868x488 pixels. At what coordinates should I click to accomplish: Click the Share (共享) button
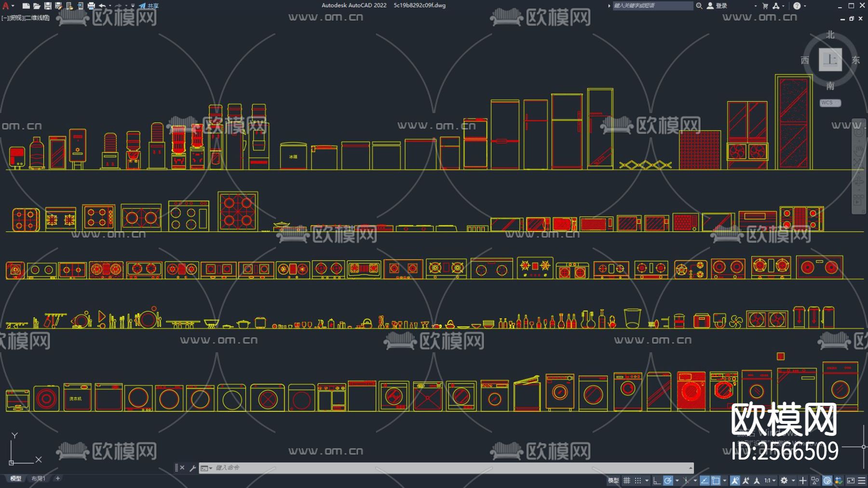point(149,6)
